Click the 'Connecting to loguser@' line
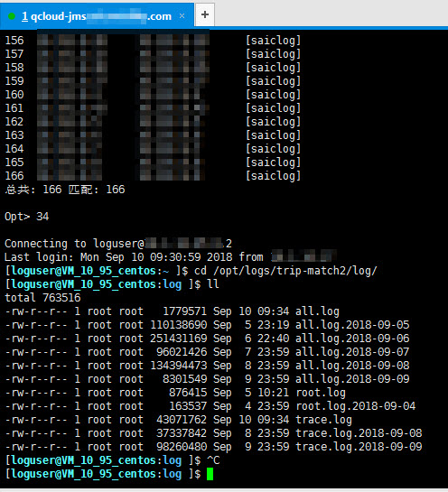This screenshot has height=492, width=448. pos(118,244)
